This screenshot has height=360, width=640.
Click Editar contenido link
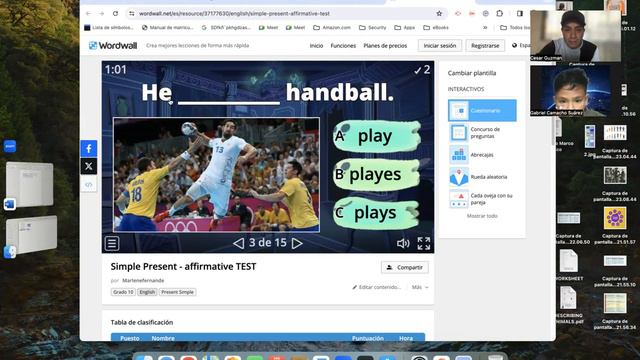click(376, 287)
